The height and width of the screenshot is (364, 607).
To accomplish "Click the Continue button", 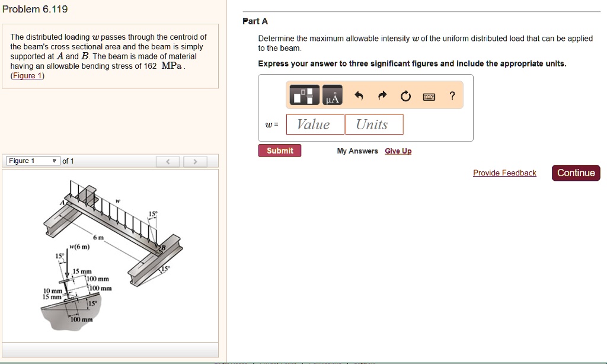I will pyautogui.click(x=575, y=173).
